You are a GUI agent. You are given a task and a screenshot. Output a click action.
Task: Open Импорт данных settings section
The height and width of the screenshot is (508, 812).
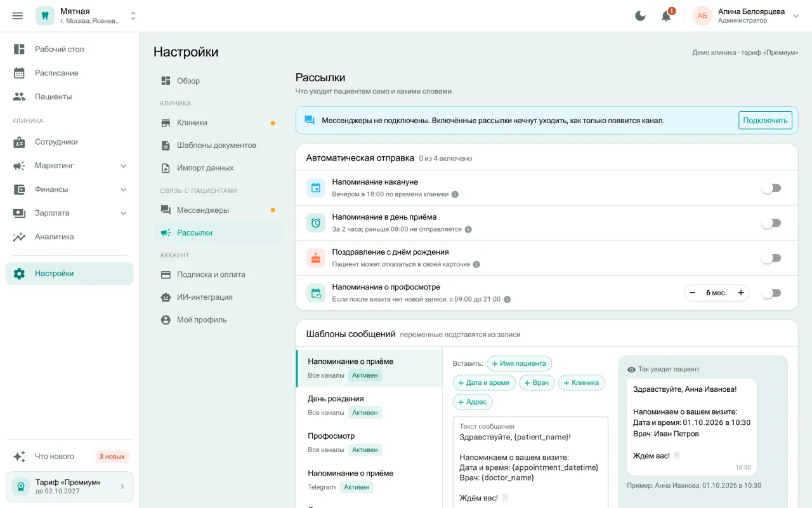pyautogui.click(x=217, y=168)
